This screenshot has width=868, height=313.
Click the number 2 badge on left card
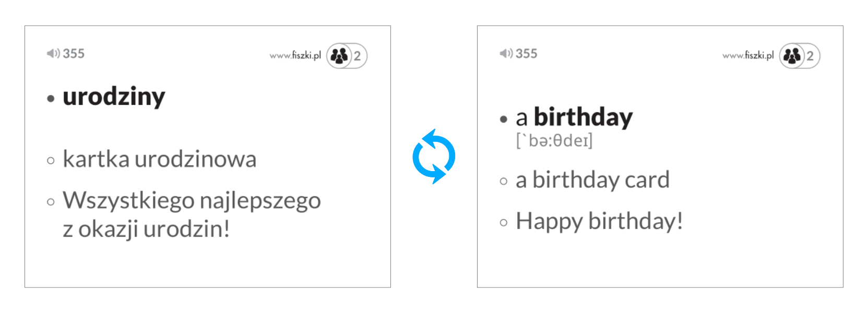click(x=358, y=56)
